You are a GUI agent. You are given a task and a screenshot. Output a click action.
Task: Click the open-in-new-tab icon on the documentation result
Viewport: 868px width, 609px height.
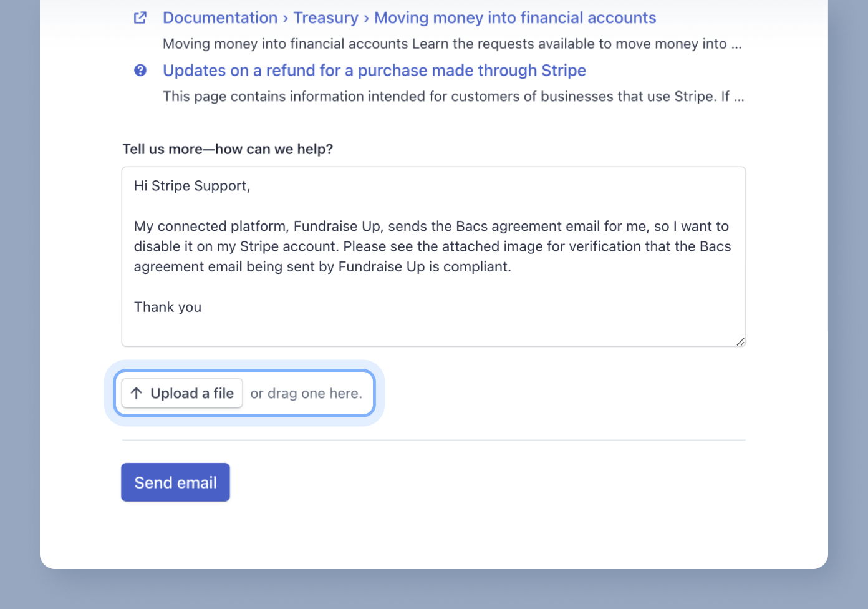pyautogui.click(x=140, y=17)
